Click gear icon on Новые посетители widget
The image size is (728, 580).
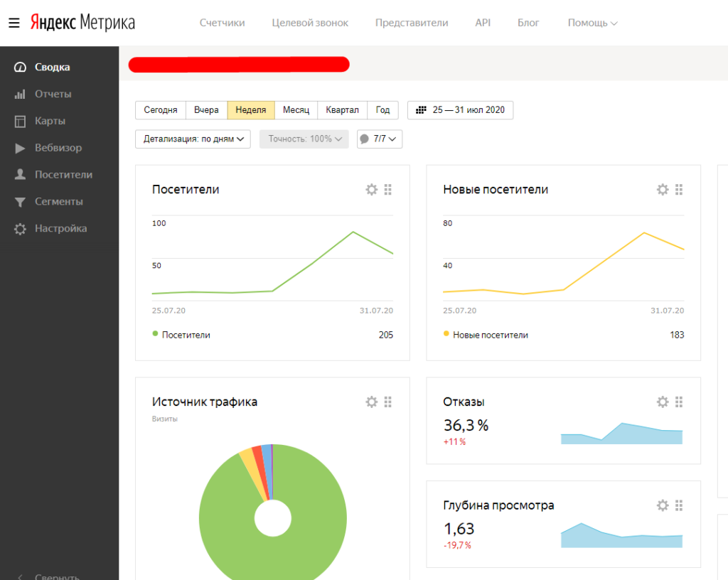663,189
